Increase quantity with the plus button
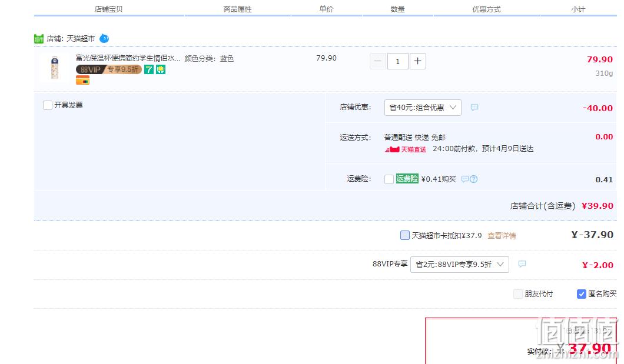This screenshot has width=624, height=364. (417, 61)
